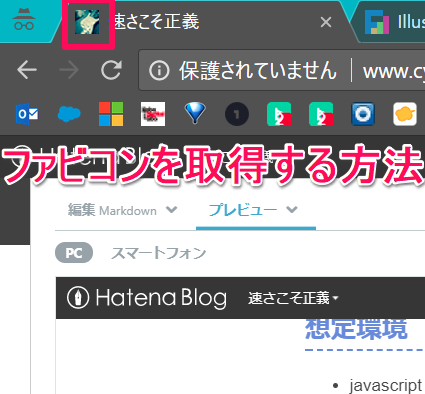Select the PC preview mode
Viewport: 425px width, 394px height.
point(74,253)
